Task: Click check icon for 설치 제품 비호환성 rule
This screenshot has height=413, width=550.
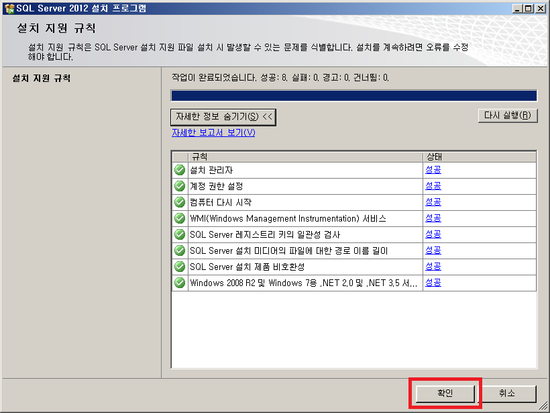Action: click(180, 267)
